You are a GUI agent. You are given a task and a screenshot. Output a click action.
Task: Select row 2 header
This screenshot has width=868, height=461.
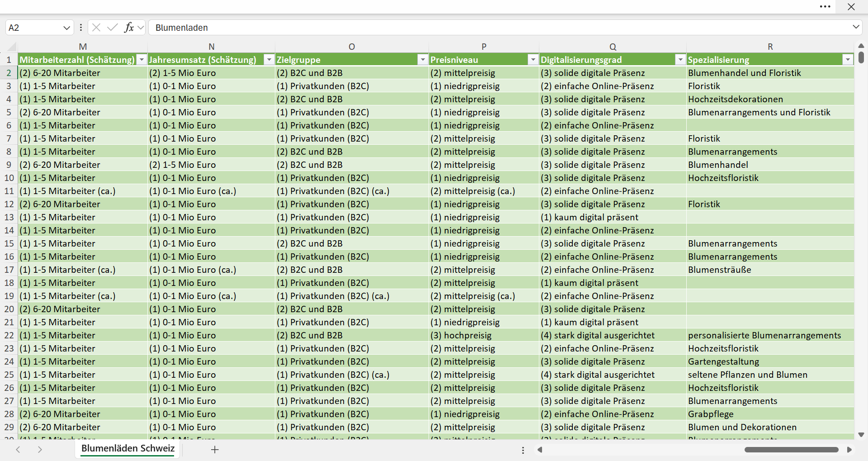point(9,73)
